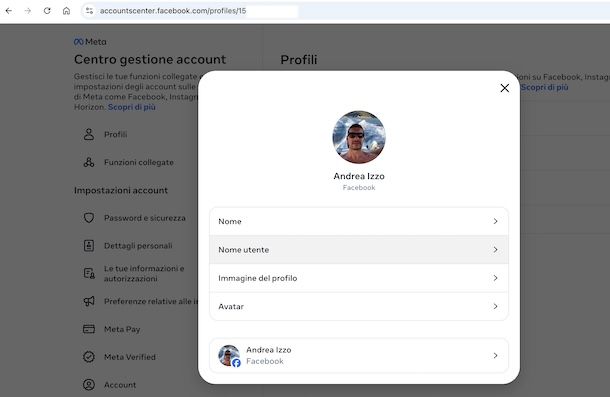Expand chevron on Immagine del profilo row
This screenshot has width=610, height=397.
(x=495, y=278)
